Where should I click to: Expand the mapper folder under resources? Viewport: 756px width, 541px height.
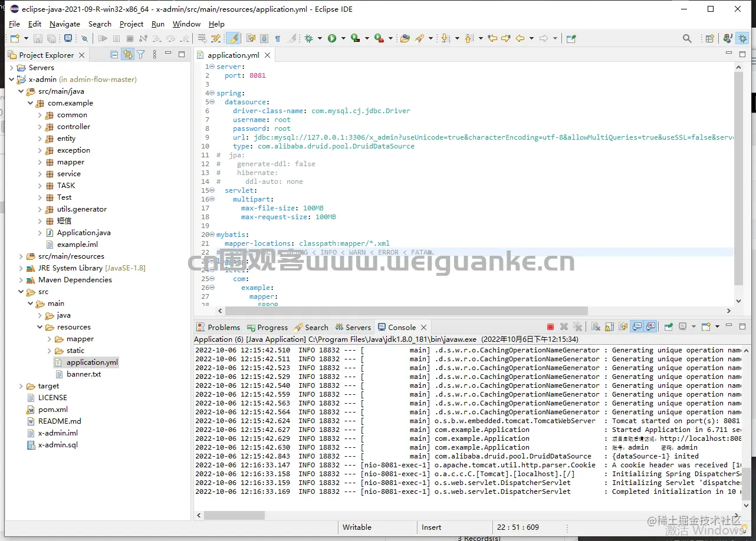click(50, 339)
